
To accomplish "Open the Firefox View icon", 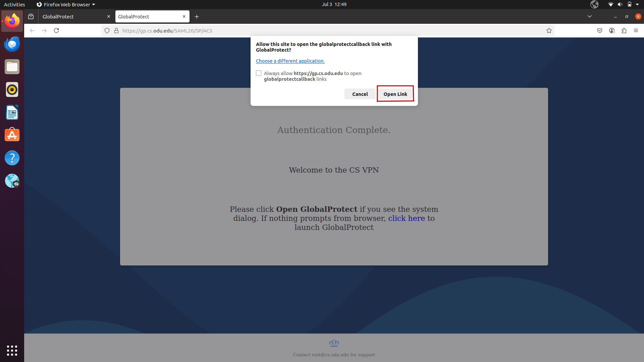I will pyautogui.click(x=31, y=16).
